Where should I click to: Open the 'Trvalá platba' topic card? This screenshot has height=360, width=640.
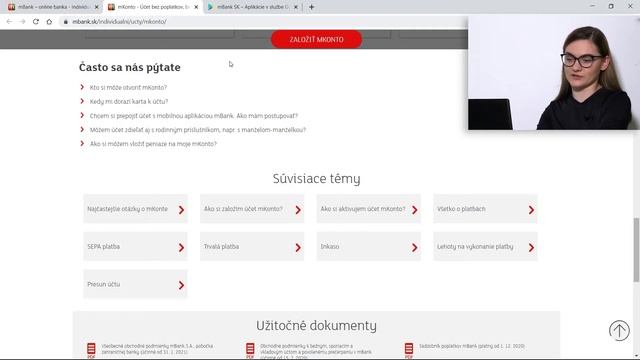click(x=252, y=247)
